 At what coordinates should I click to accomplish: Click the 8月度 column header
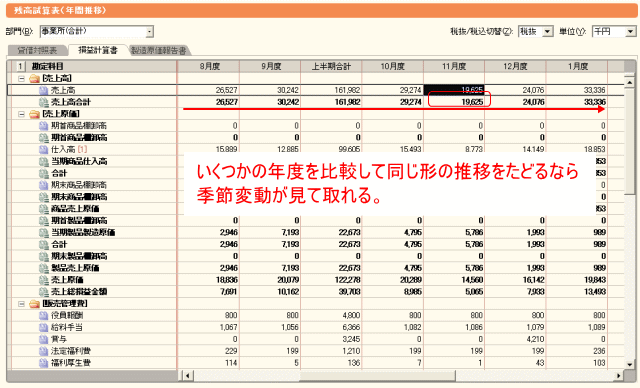tap(209, 66)
